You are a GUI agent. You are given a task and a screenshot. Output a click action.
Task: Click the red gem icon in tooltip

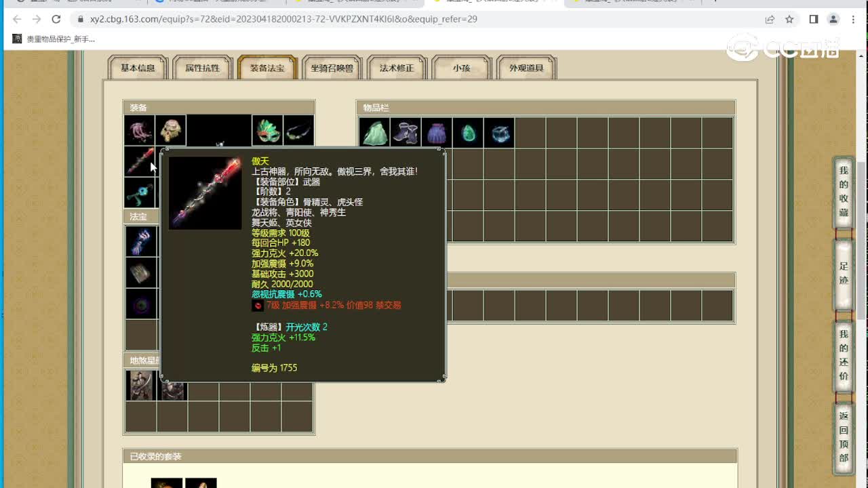click(x=258, y=306)
